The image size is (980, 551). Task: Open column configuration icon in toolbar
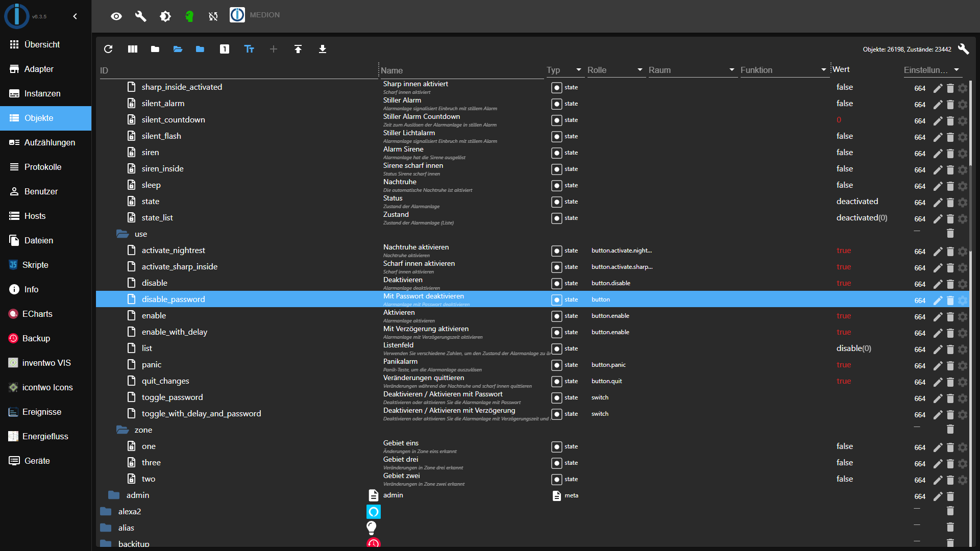pos(133,49)
